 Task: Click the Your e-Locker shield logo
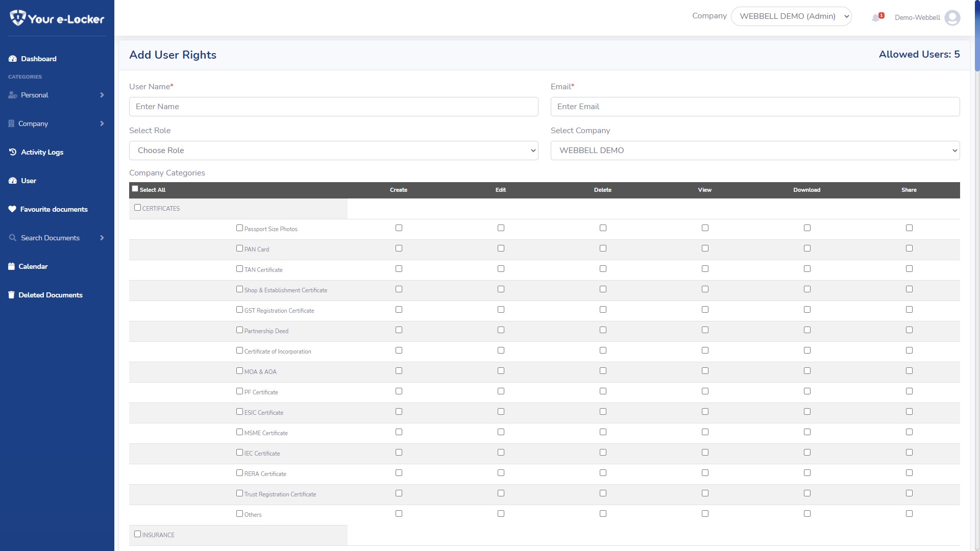[x=18, y=18]
